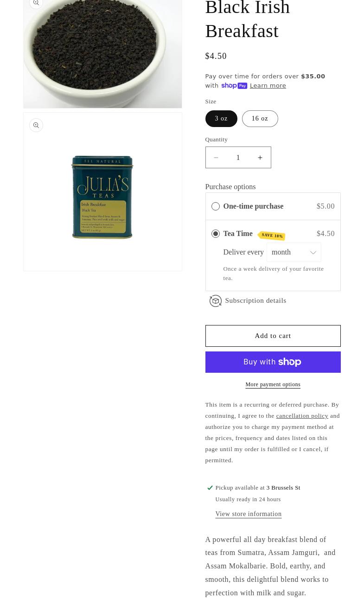Click the Add to cart button
The height and width of the screenshot is (612, 364).
pyautogui.click(x=273, y=336)
